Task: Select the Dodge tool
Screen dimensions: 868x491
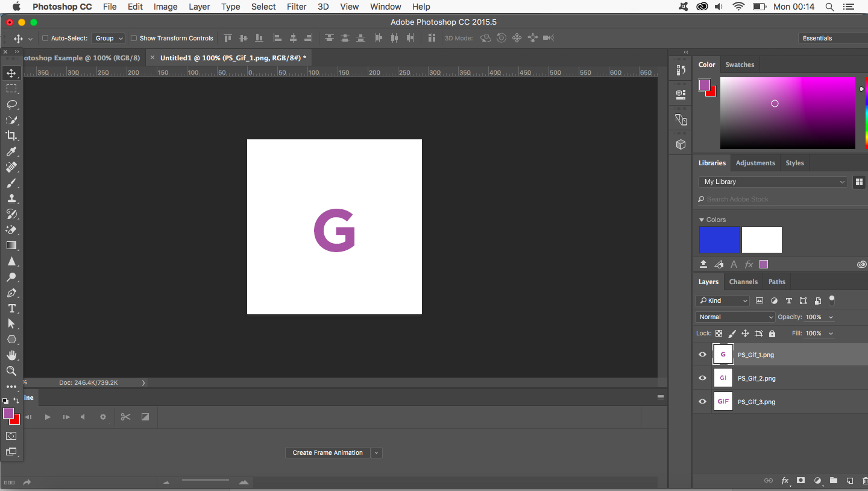Action: pyautogui.click(x=11, y=277)
